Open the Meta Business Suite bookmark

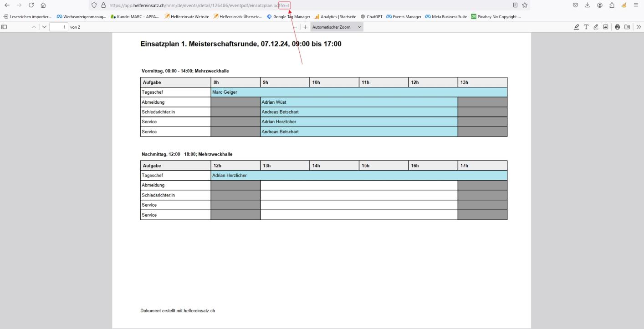[446, 17]
